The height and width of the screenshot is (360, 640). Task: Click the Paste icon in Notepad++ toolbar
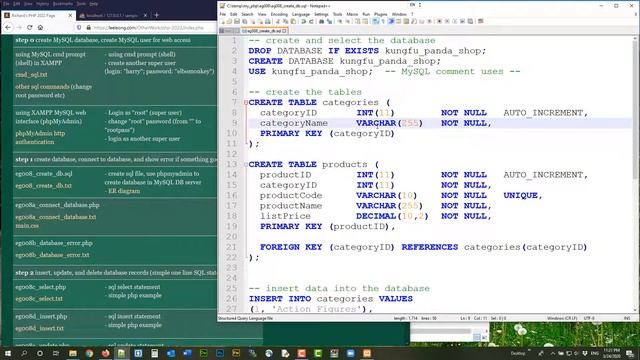(x=293, y=21)
